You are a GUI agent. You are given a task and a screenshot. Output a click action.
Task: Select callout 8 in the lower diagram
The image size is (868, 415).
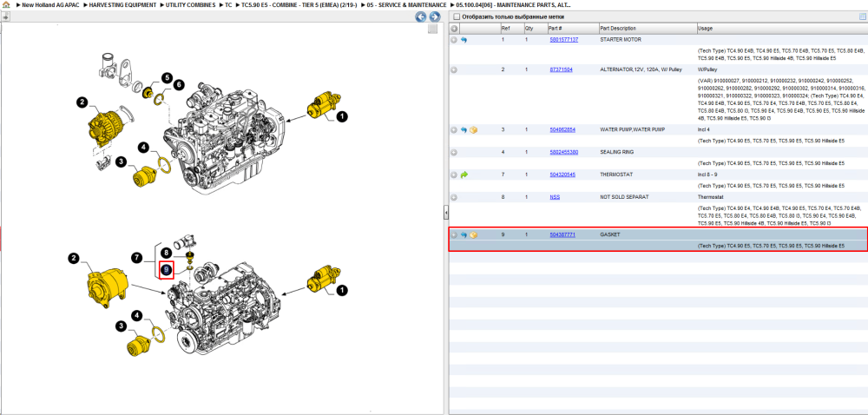[x=166, y=253]
